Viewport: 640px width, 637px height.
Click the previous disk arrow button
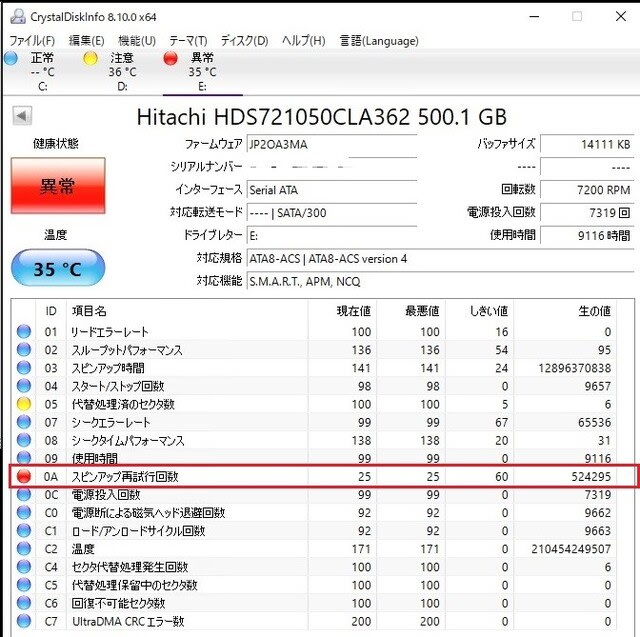22,116
